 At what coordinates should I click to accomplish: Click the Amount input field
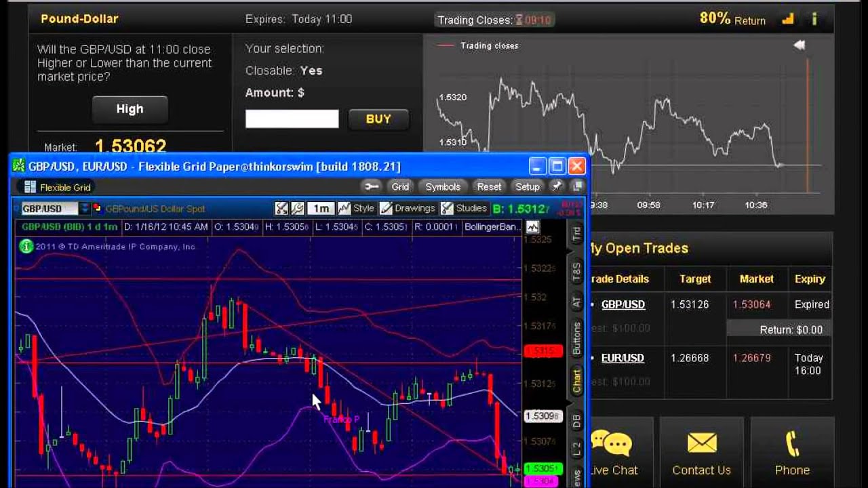(292, 119)
